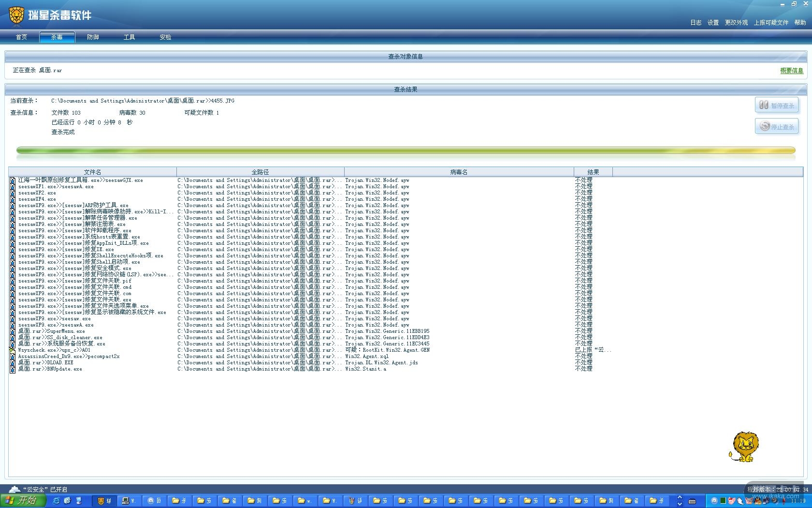Click the taskbar scroll-up arrow

point(680,497)
